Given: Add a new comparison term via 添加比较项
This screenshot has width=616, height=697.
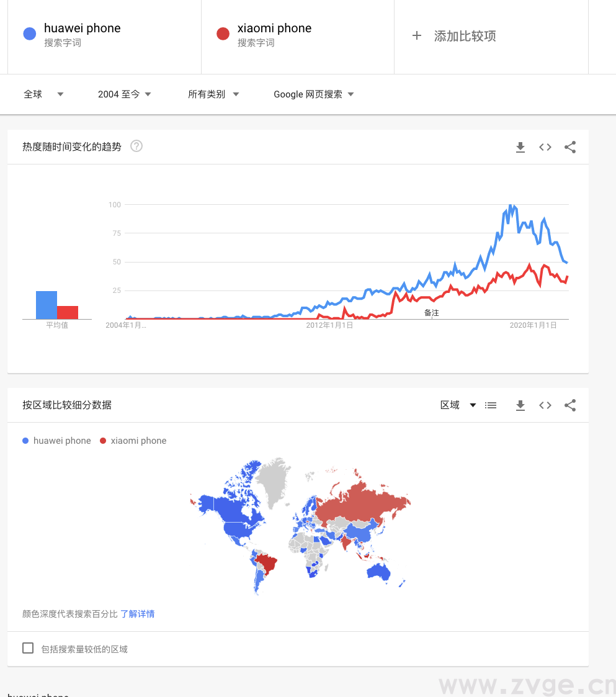Looking at the screenshot, I should (460, 36).
